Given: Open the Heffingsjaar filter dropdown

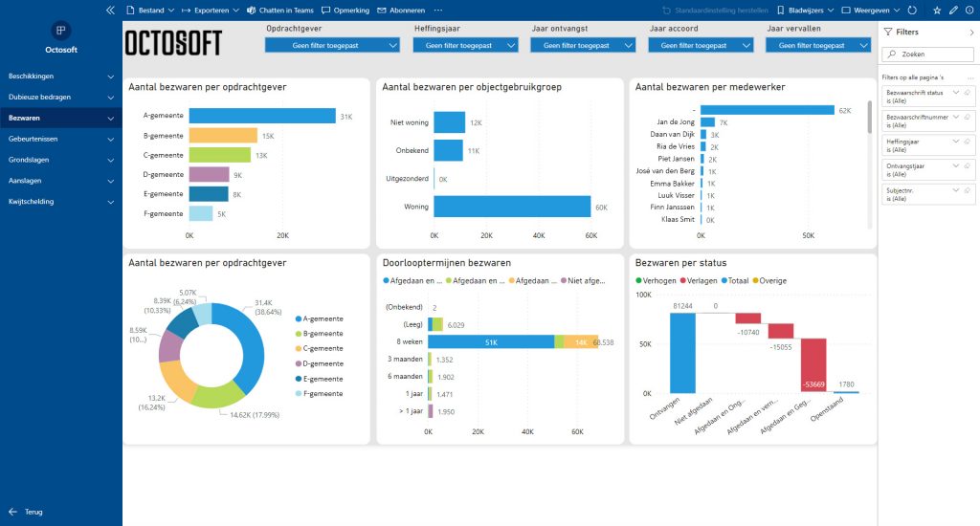Looking at the screenshot, I should (x=465, y=45).
